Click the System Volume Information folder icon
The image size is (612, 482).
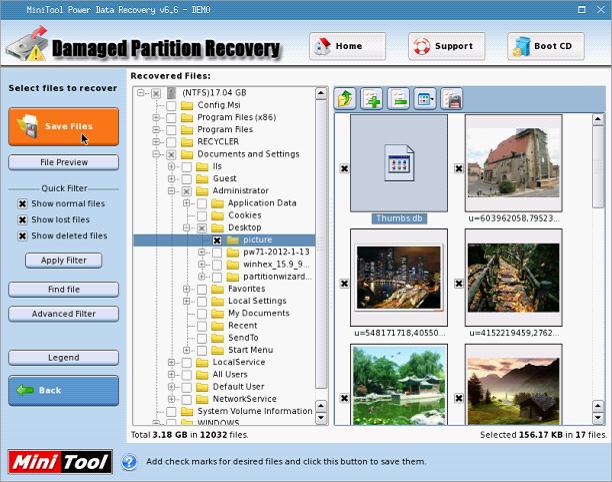tap(187, 411)
